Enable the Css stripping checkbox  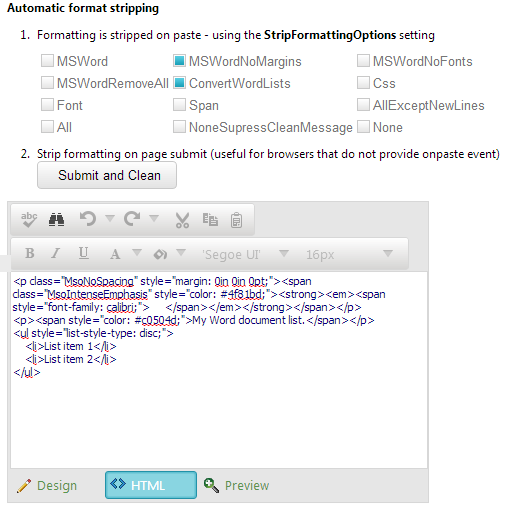[363, 83]
